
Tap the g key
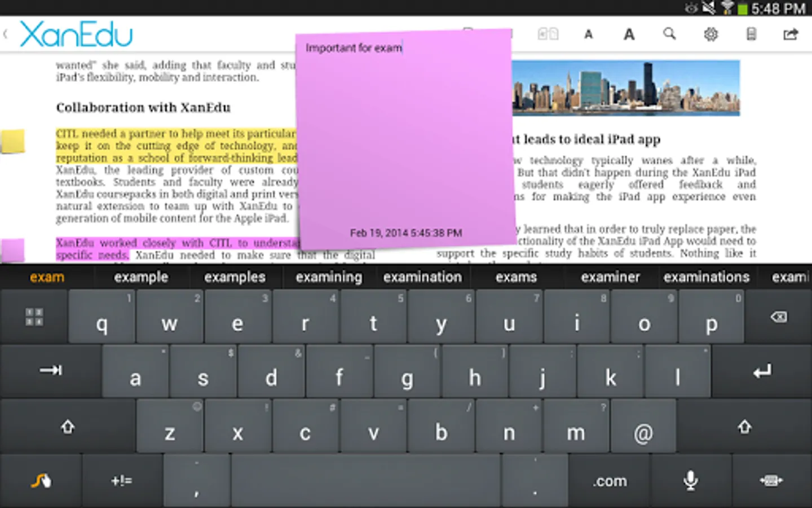click(407, 371)
